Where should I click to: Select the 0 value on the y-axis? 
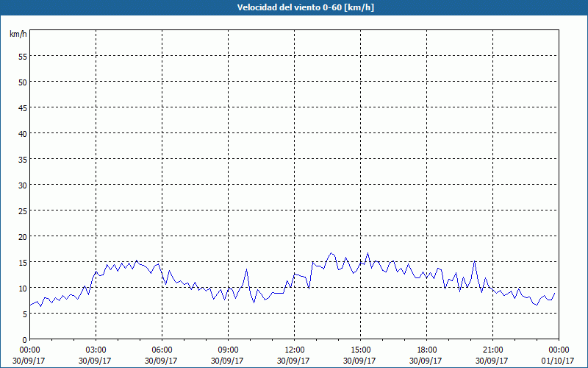coord(25,340)
